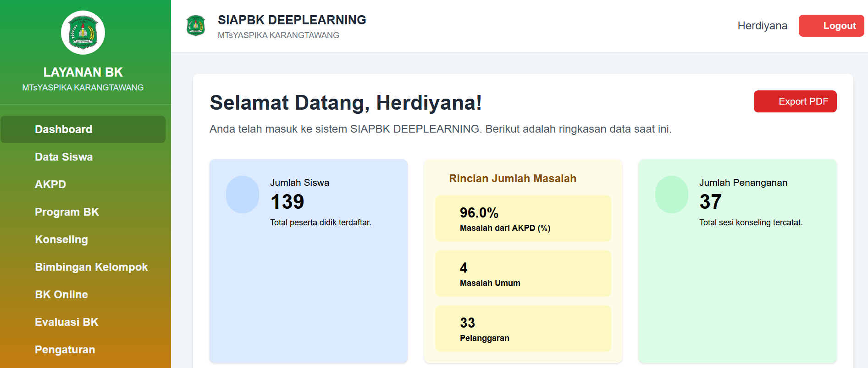
Task: Click the Herdiyana username in the header
Action: 762,26
